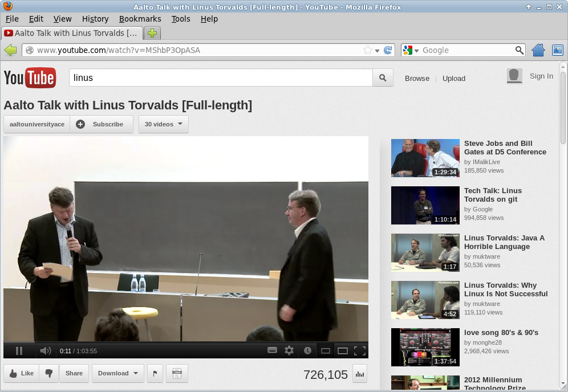Image resolution: width=568 pixels, height=392 pixels.
Task: Open the Steve Jobs and Bill Gates video thumbnail
Action: coord(425,158)
